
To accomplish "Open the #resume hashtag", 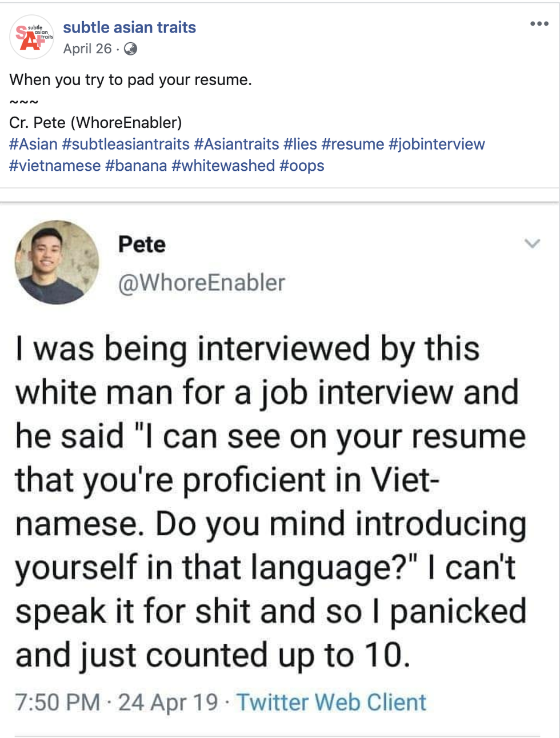I will (x=353, y=144).
